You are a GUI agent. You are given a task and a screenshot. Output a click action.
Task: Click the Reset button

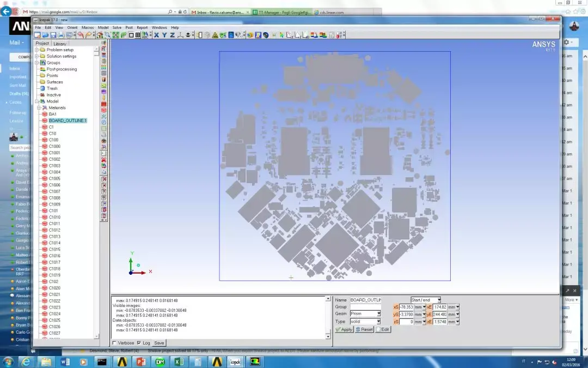(365, 329)
